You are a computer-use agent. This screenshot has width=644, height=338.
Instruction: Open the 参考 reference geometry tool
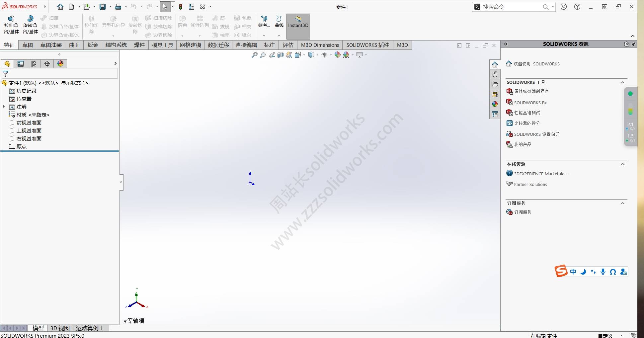(x=264, y=22)
